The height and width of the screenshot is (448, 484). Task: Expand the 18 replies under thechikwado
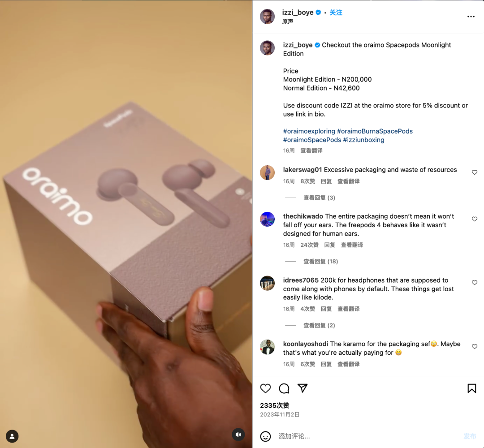321,261
